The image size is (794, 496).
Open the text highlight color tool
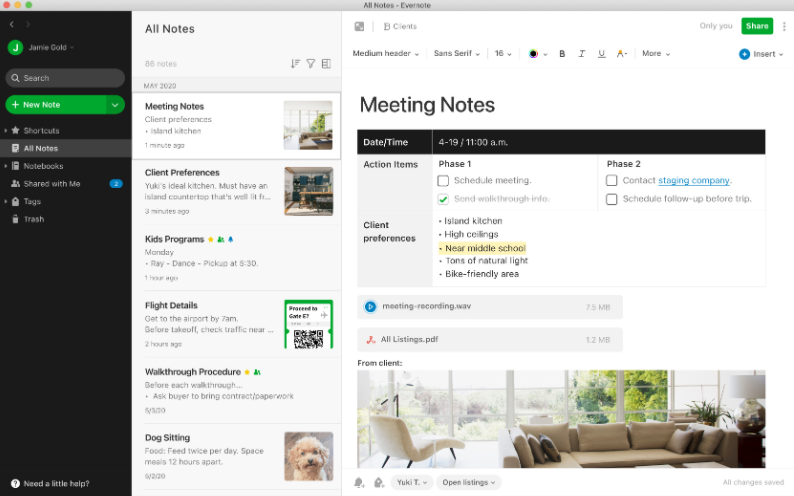621,54
